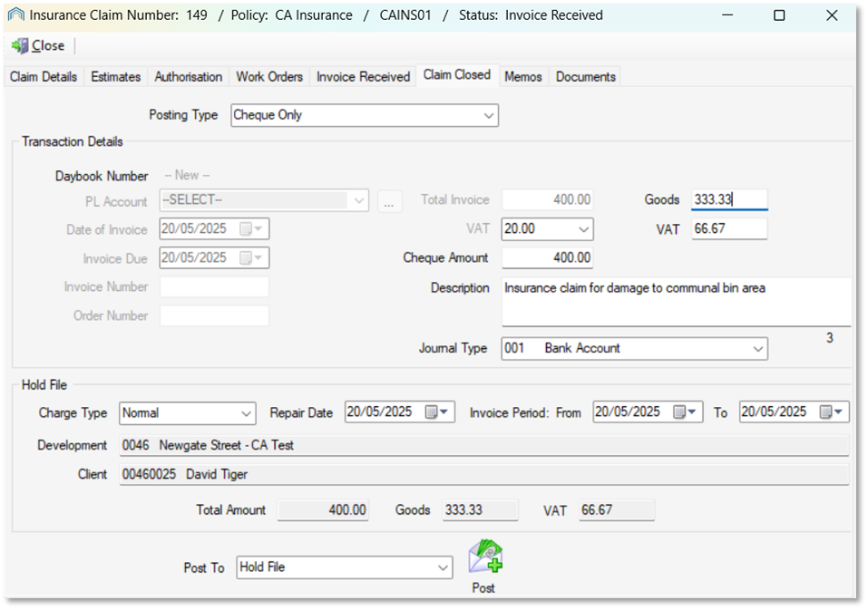This screenshot has width=868, height=610.
Task: Click the Hold File Goods 333.33 field
Action: click(480, 510)
